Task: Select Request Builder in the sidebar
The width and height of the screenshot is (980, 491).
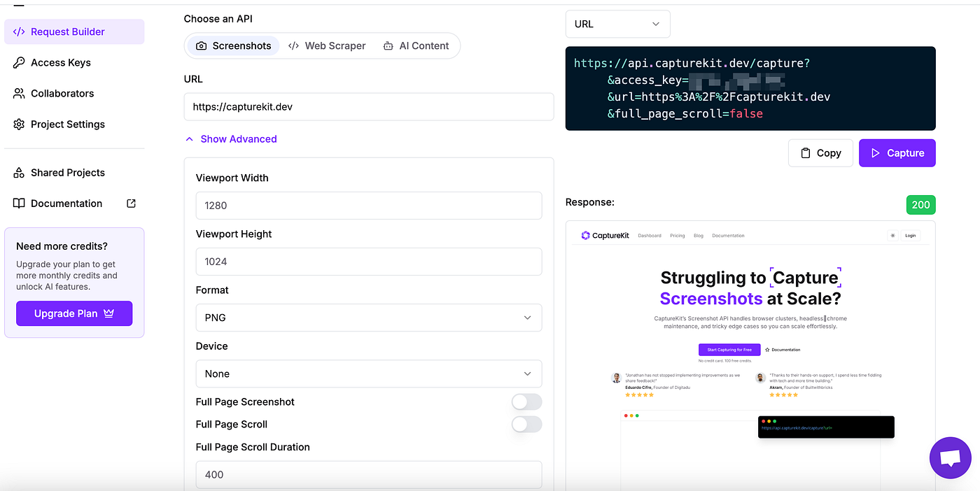Action: [x=67, y=31]
